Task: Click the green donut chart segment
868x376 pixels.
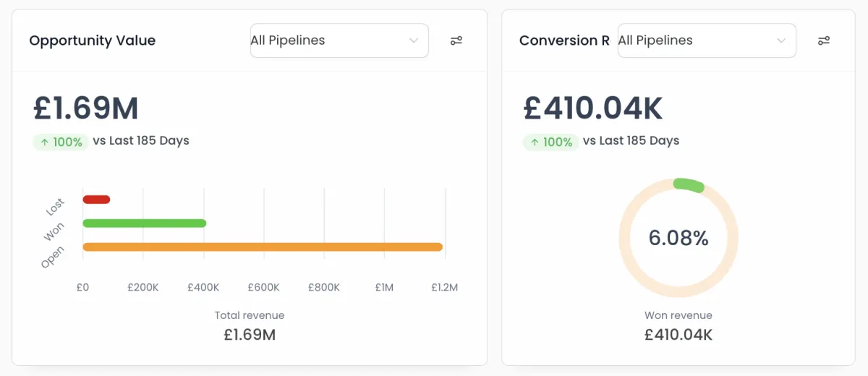Action: coord(689,184)
